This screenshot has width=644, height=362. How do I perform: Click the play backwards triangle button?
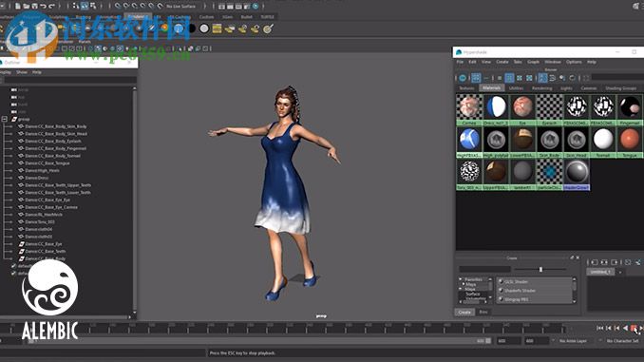(625, 328)
